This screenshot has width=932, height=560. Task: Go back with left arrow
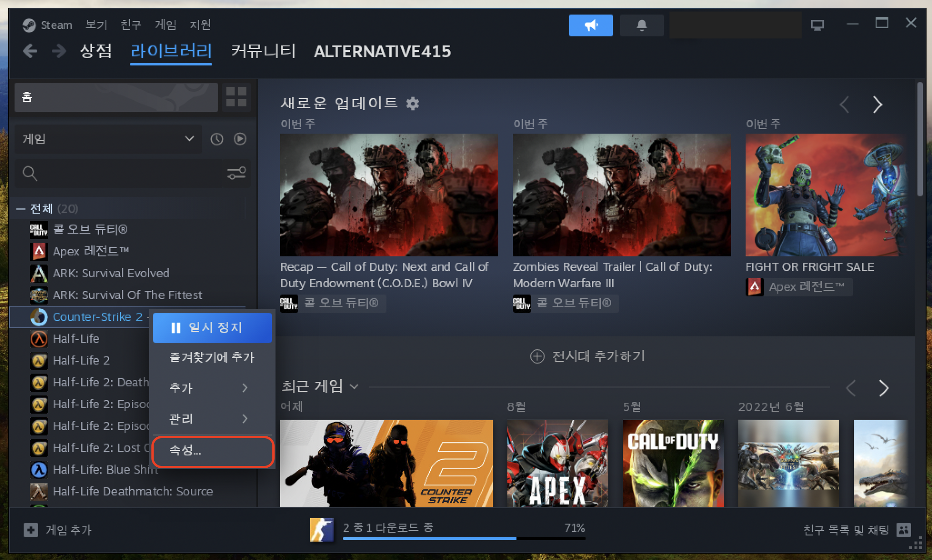(30, 51)
